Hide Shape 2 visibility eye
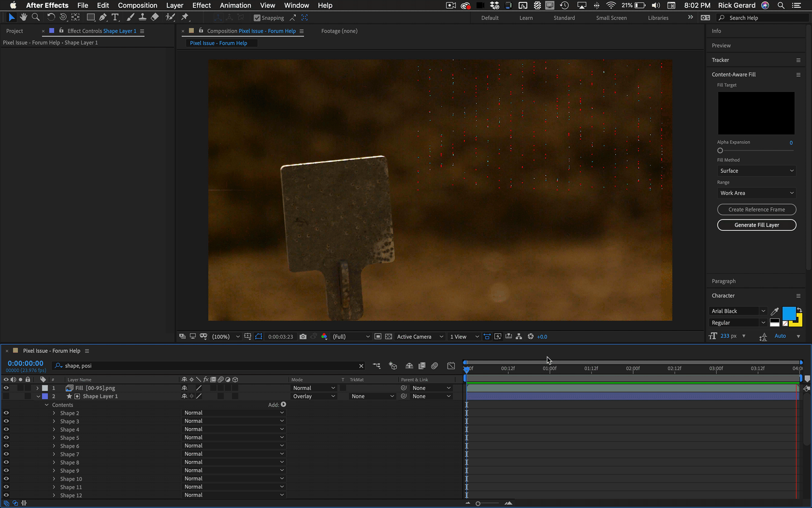The image size is (812, 508). pos(6,413)
